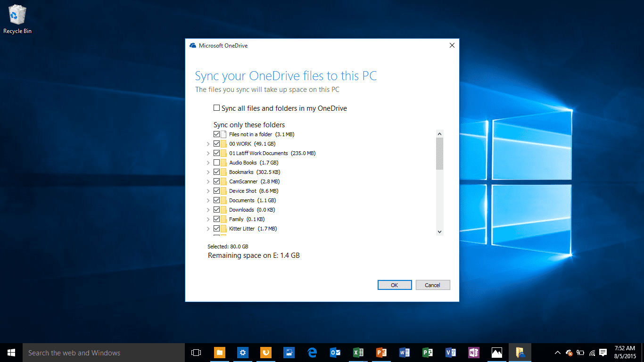Open Task View from the taskbar

(x=196, y=353)
